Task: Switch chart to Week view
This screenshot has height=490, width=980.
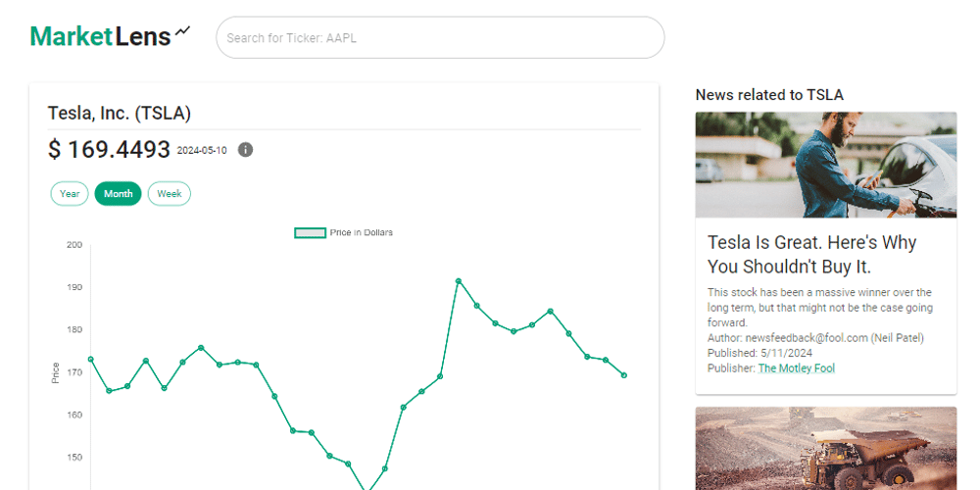Action: click(170, 194)
